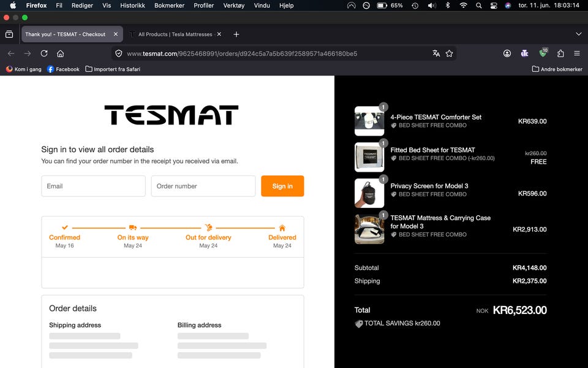The image size is (588, 368).
Task: Close the All Products Tesla Mattresses tab
Action: point(219,34)
